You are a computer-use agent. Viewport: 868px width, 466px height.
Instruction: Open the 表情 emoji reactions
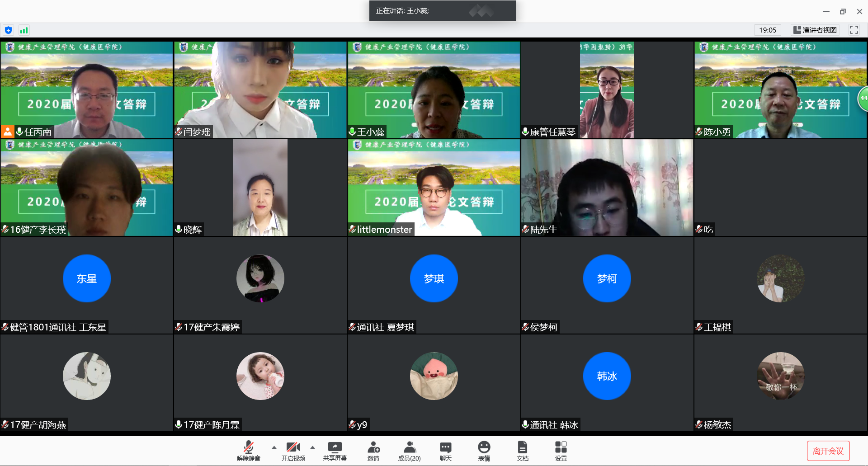pos(484,451)
